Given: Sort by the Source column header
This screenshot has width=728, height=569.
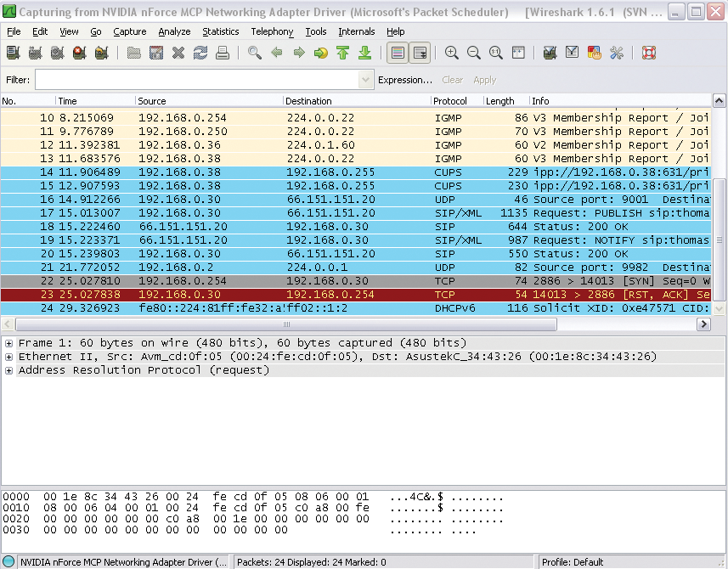Looking at the screenshot, I should (209, 101).
